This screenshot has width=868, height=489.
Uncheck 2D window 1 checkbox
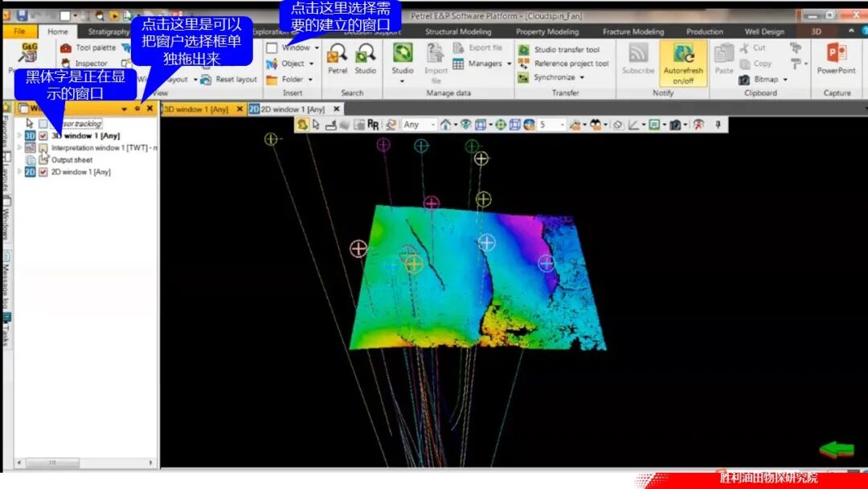[x=43, y=172]
